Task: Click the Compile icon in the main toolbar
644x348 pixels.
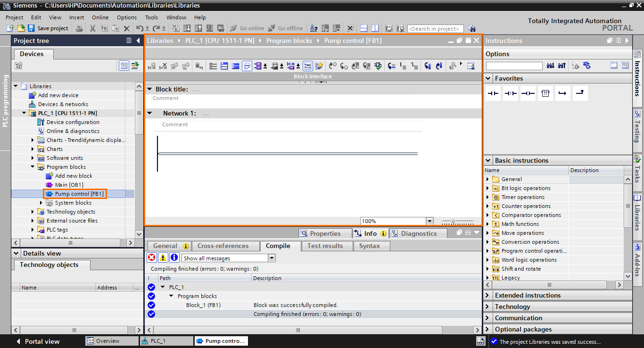Action: click(175, 28)
